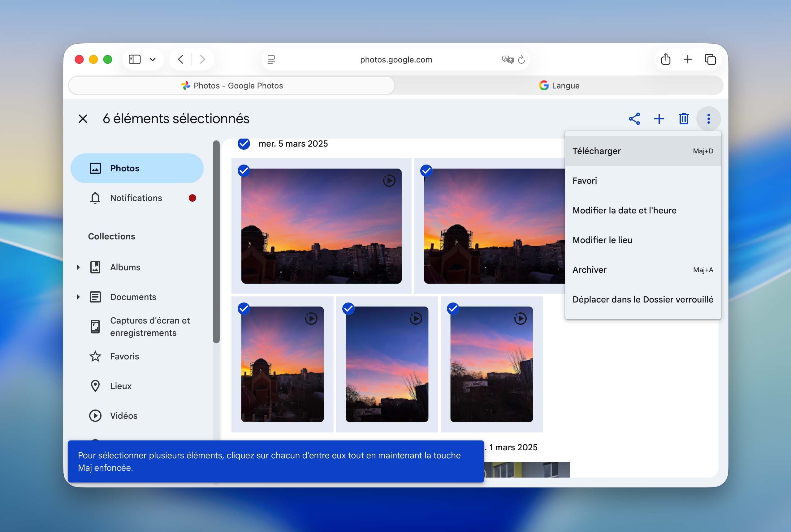Open the Photos sidebar item
The height and width of the screenshot is (532, 791).
[137, 168]
